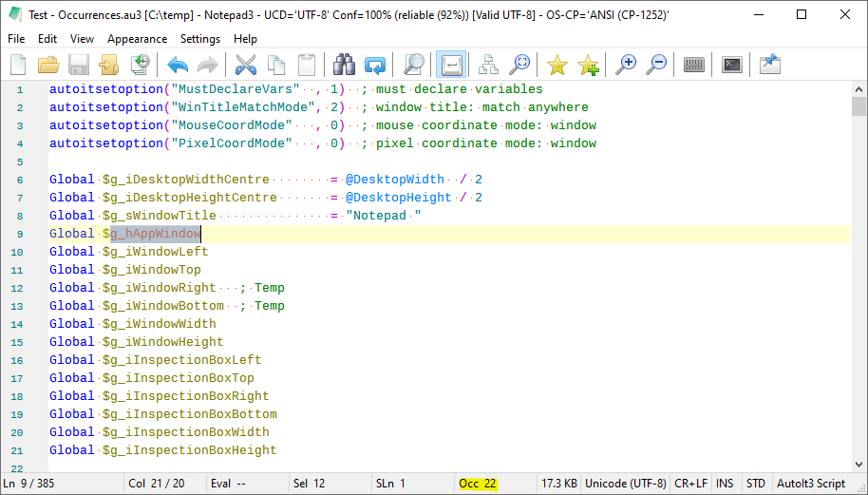Click $g_iInspectionBoxTop on line 17
Viewport: 868px width, 495px height.
179,378
